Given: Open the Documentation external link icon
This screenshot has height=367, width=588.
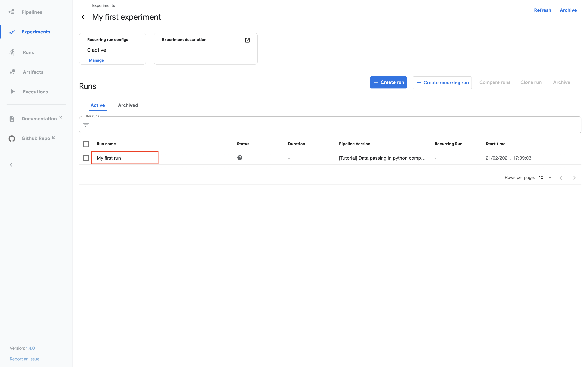Looking at the screenshot, I should pyautogui.click(x=60, y=117).
